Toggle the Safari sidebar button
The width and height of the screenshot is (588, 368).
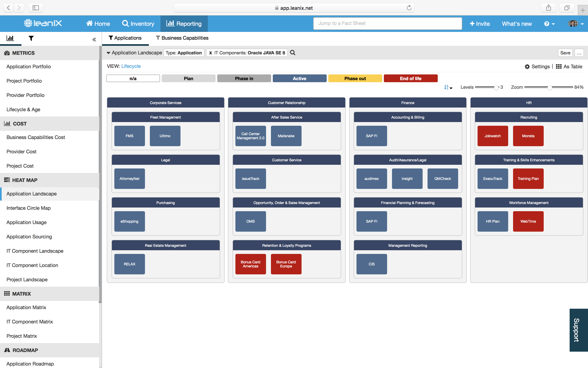[x=36, y=8]
